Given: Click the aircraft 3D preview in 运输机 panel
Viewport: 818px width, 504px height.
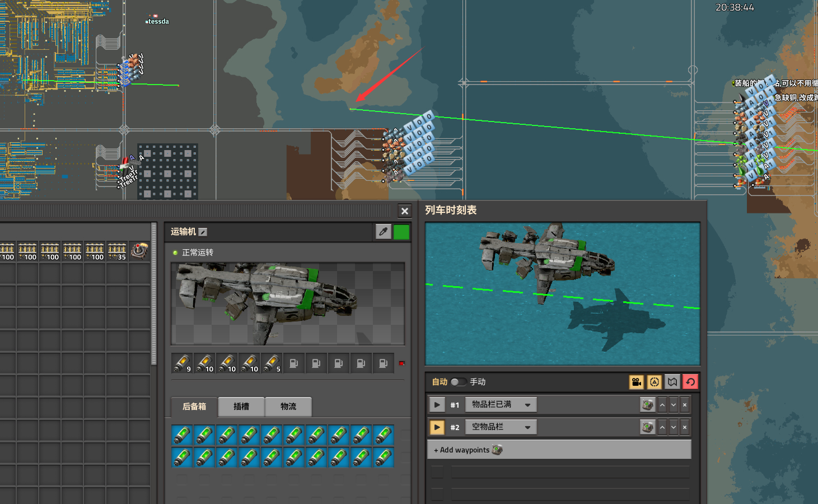Looking at the screenshot, I should (288, 304).
